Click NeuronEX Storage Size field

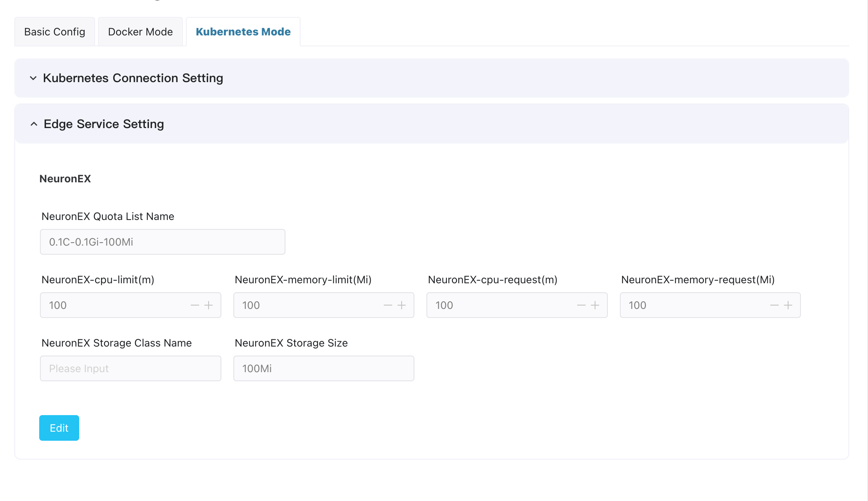324,368
